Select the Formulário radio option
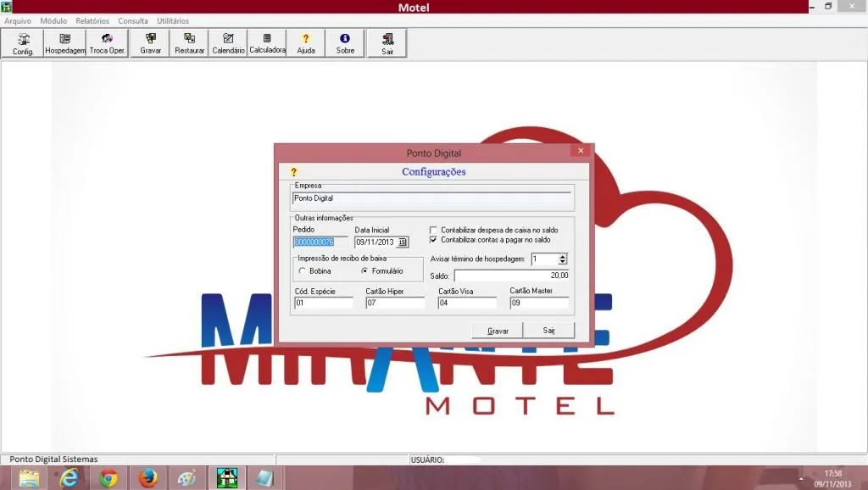The width and height of the screenshot is (868, 490). [x=364, y=270]
